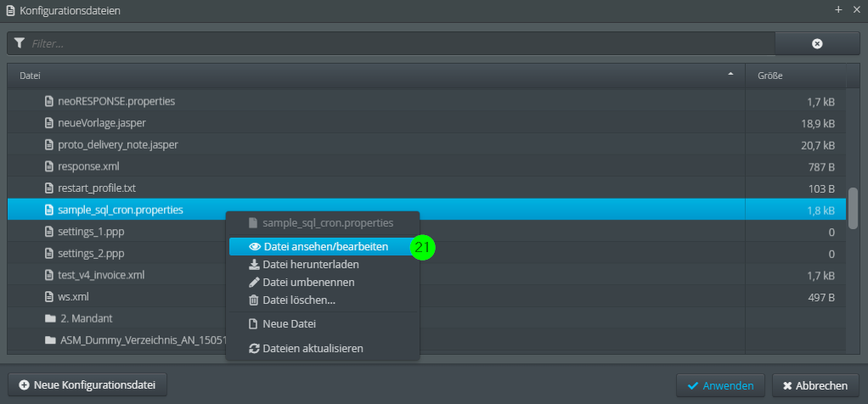Click the eye icon for view/edit file
The image size is (868, 404).
(x=254, y=247)
